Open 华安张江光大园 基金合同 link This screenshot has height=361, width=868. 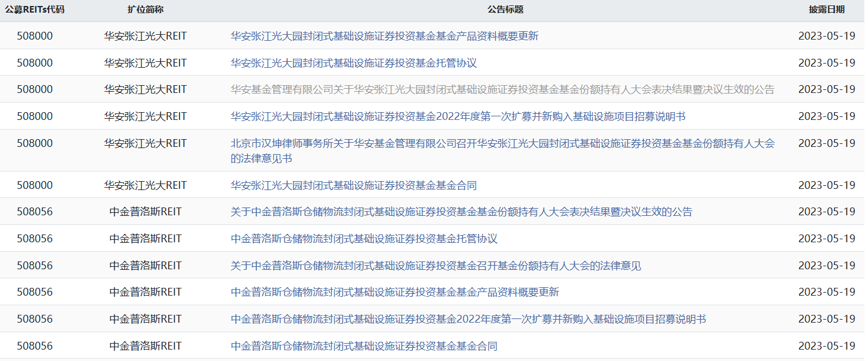coord(354,185)
